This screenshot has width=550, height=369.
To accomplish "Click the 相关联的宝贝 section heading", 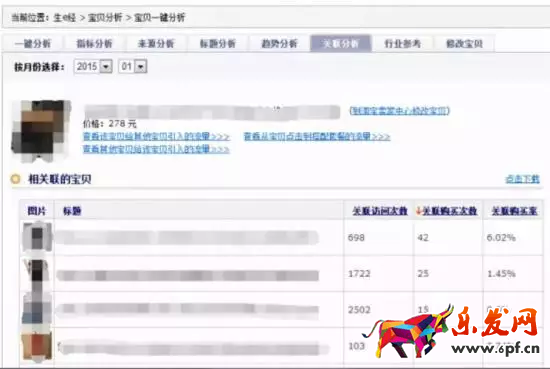I will [x=60, y=179].
